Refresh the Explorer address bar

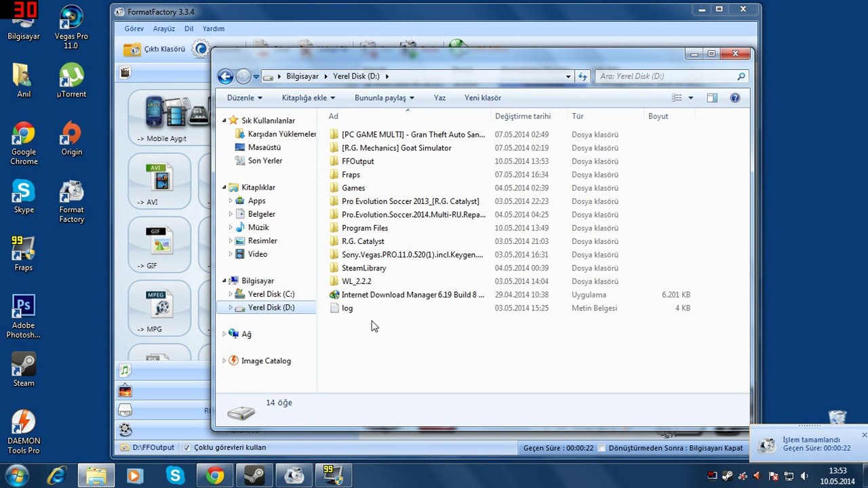(582, 77)
